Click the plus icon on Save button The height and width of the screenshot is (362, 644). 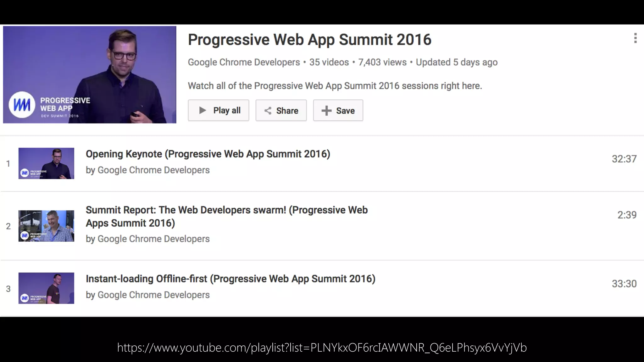coord(326,111)
